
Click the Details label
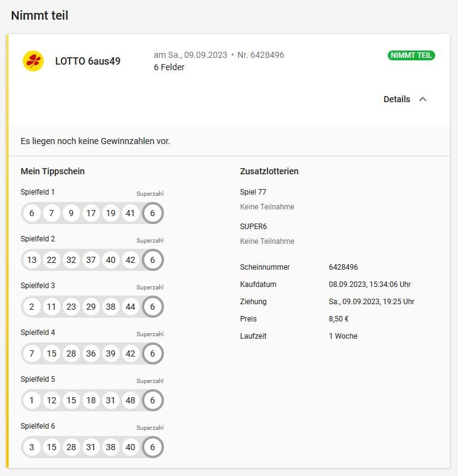point(396,99)
